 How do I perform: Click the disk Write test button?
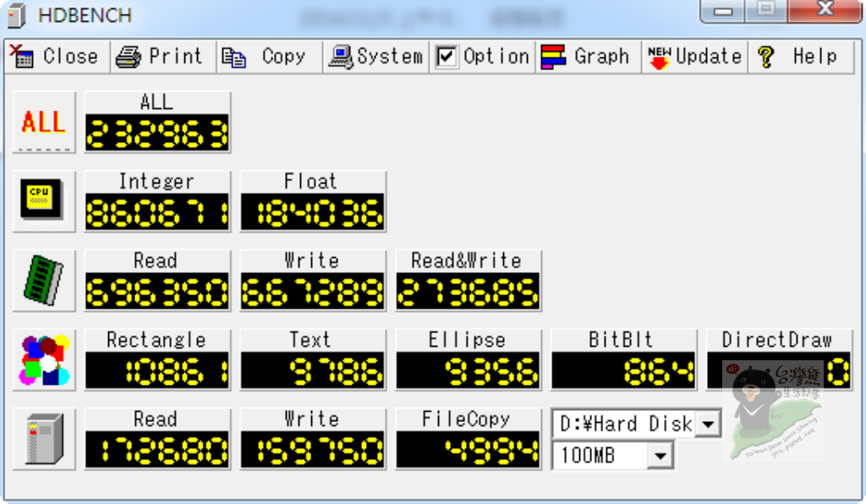click(313, 439)
